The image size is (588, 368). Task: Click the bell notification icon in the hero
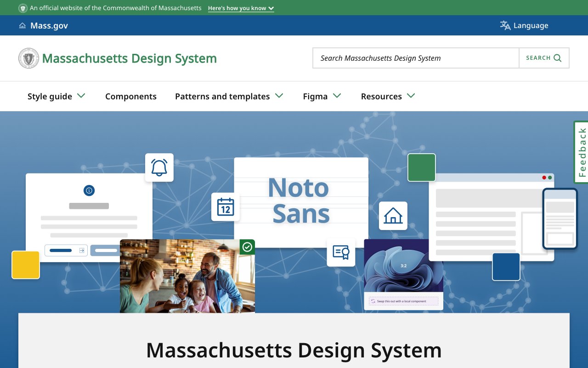coord(159,167)
